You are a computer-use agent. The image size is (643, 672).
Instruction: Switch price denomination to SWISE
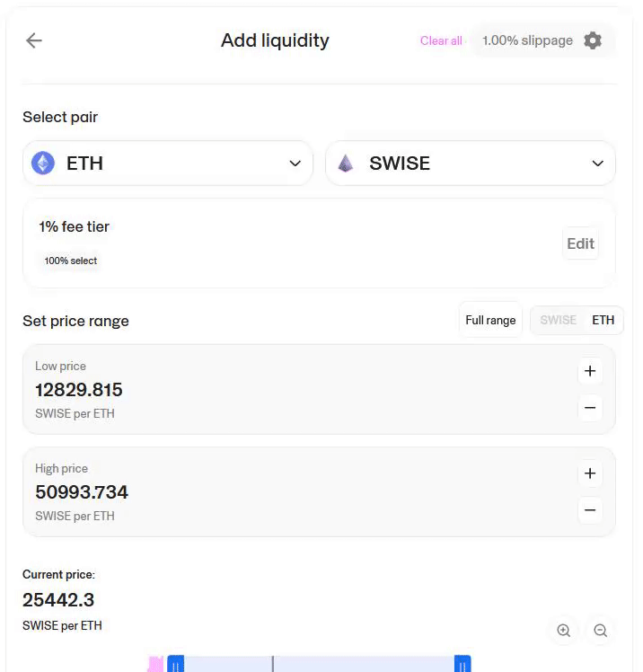coord(558,321)
